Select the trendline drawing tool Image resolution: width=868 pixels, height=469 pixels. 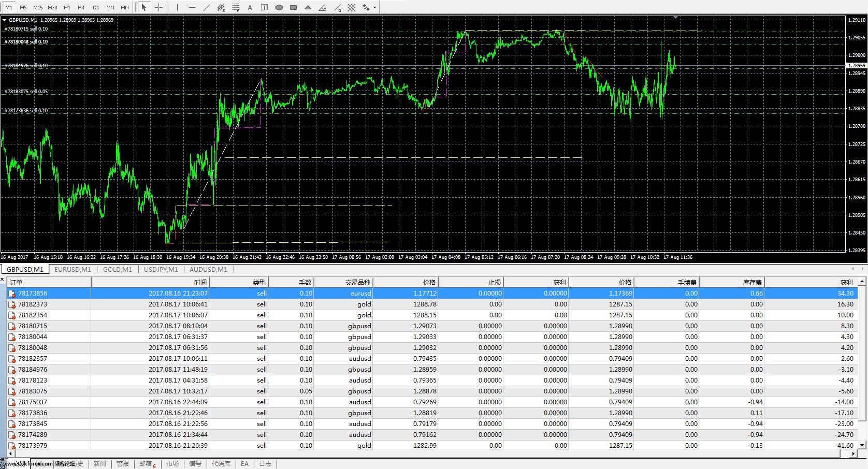(206, 7)
